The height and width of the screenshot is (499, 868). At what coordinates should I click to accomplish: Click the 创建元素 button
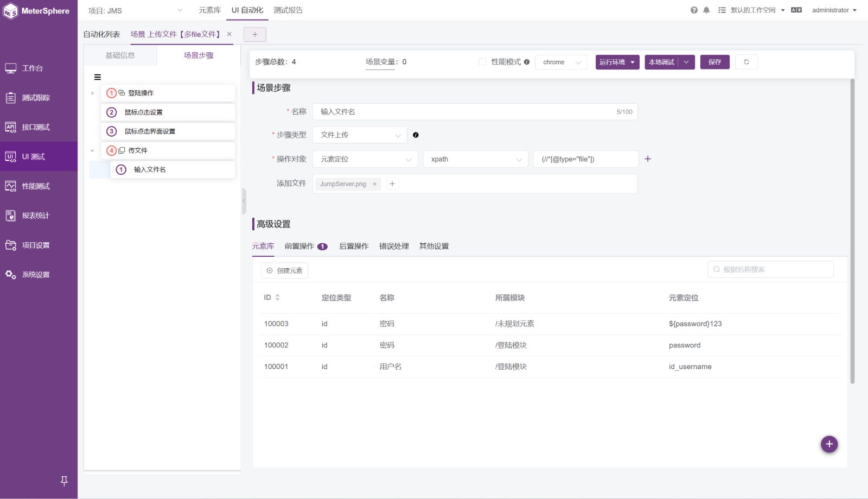(x=285, y=270)
